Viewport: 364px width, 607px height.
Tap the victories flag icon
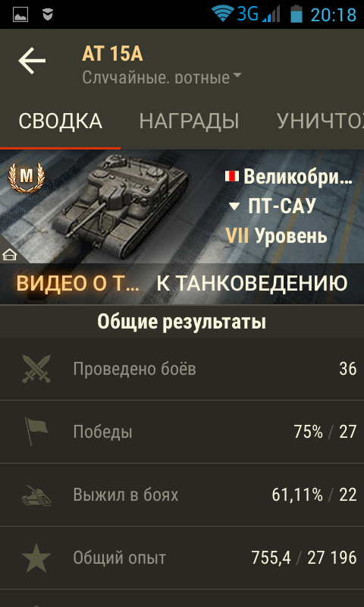pyautogui.click(x=36, y=432)
